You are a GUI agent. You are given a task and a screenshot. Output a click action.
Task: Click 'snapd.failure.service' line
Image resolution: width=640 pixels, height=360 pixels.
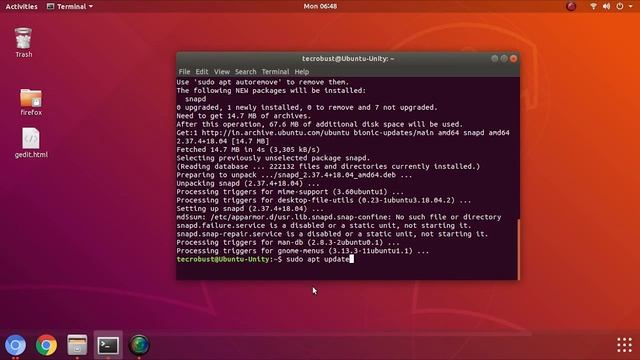pos(324,225)
